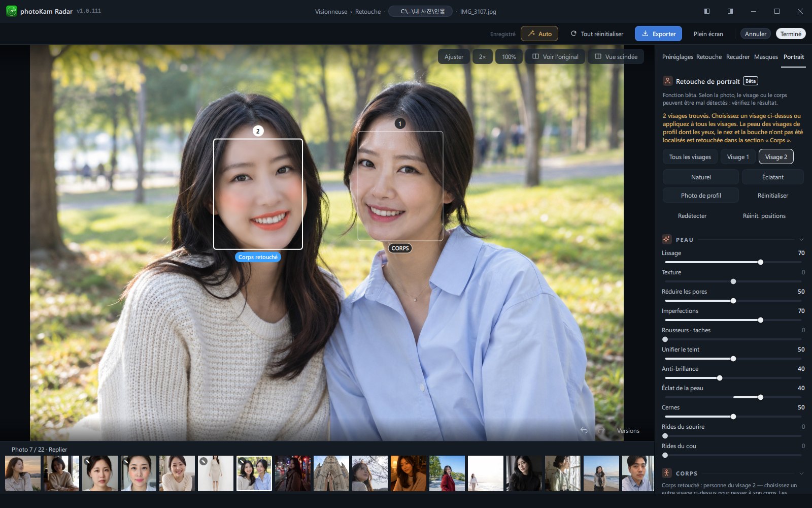Click the PEAU section sparkle icon
This screenshot has height=508, width=812.
pyautogui.click(x=667, y=239)
